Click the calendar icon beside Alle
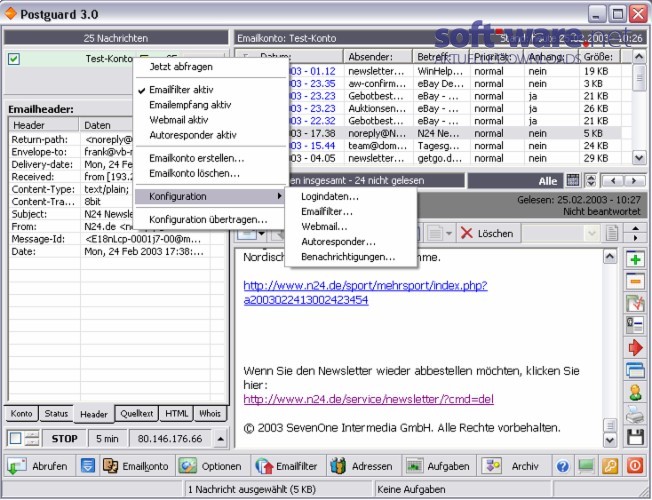The width and height of the screenshot is (652, 500). tap(573, 181)
